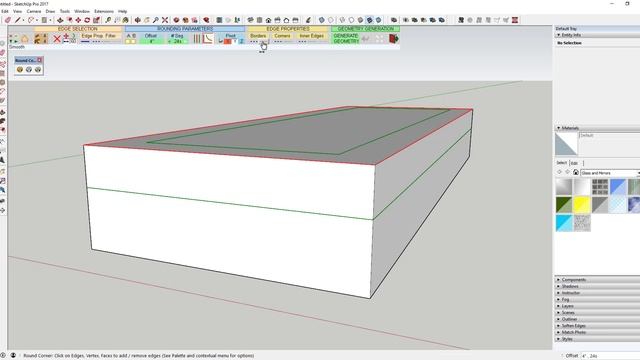The width and height of the screenshot is (640, 360).
Task: Open the Draw menu
Action: [50, 11]
